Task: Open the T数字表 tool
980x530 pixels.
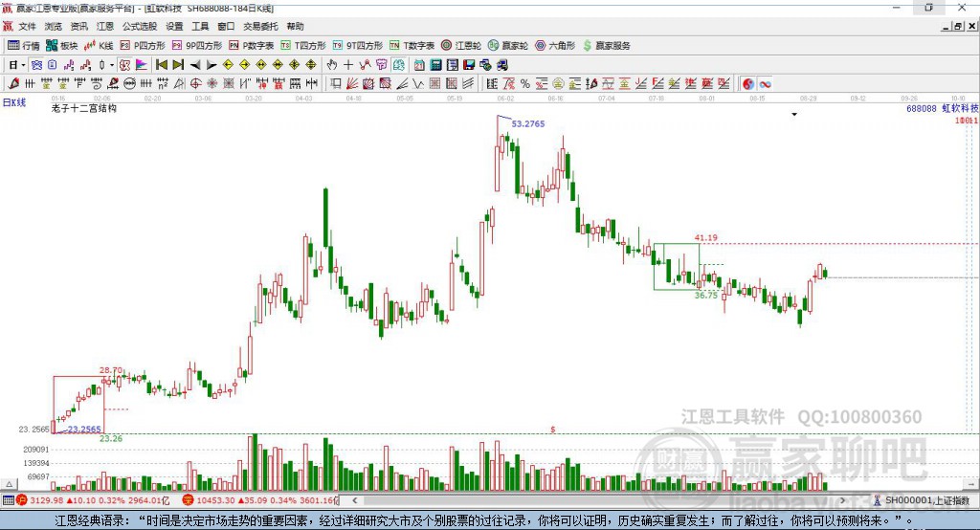Action: tap(412, 46)
